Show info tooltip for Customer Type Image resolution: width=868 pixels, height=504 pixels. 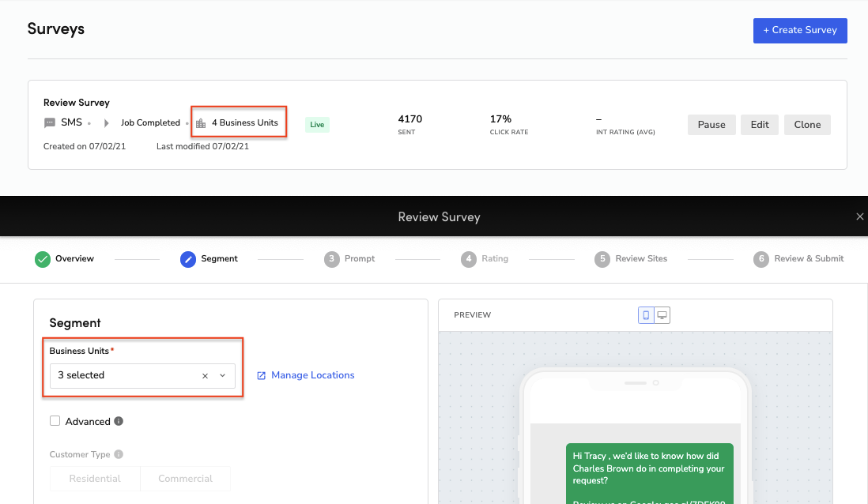pyautogui.click(x=119, y=454)
